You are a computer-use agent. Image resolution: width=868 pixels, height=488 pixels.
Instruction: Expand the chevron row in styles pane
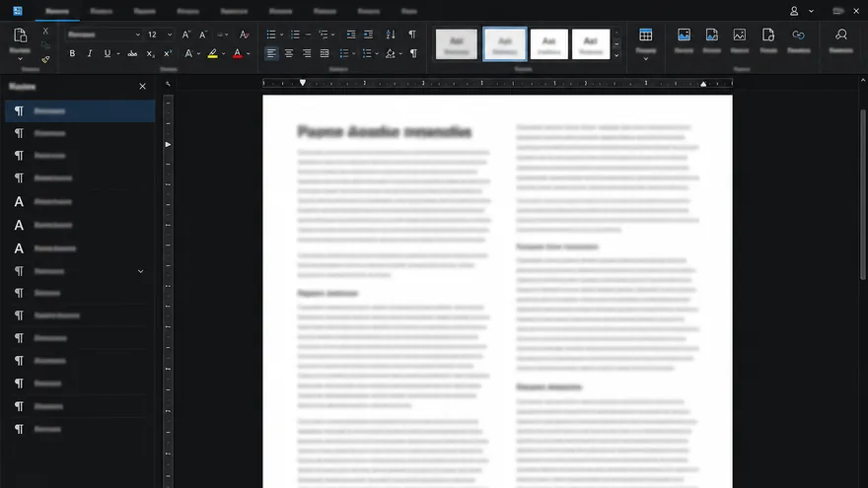pyautogui.click(x=141, y=271)
